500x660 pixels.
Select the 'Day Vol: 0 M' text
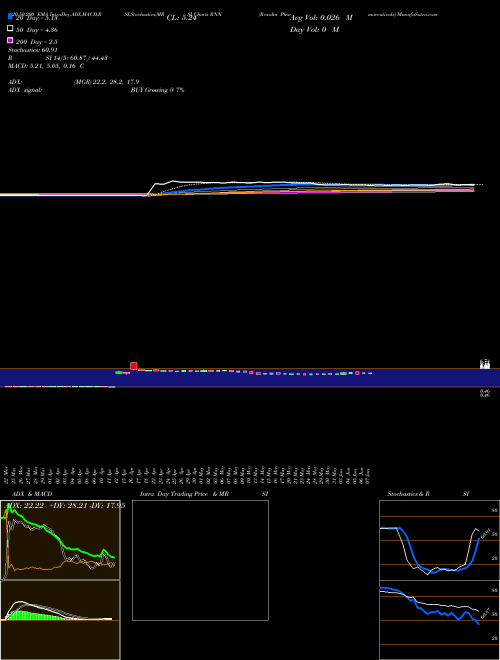coord(314,30)
